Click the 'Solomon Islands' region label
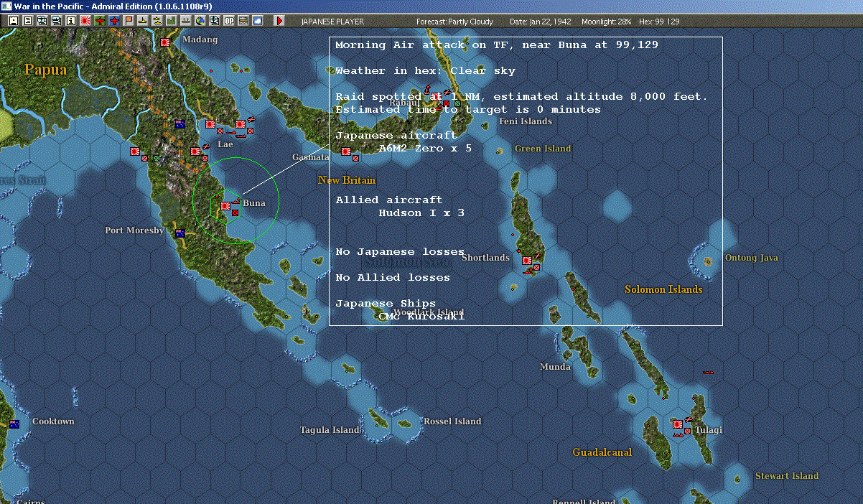This screenshot has height=504, width=863. (663, 289)
